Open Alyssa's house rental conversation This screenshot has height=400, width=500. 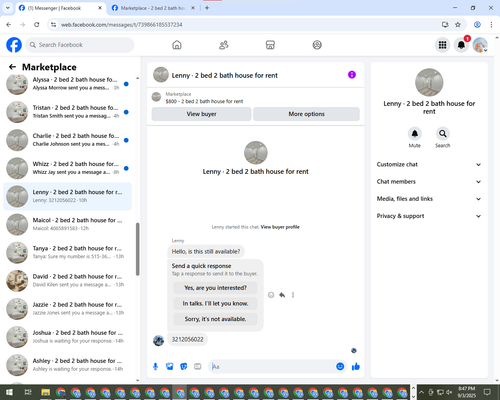67,84
